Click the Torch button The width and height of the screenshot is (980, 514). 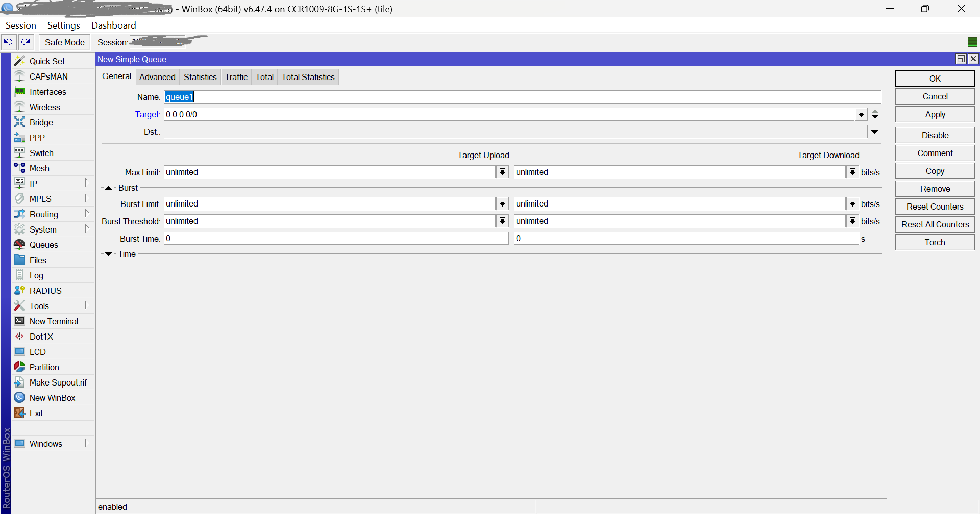[935, 242]
